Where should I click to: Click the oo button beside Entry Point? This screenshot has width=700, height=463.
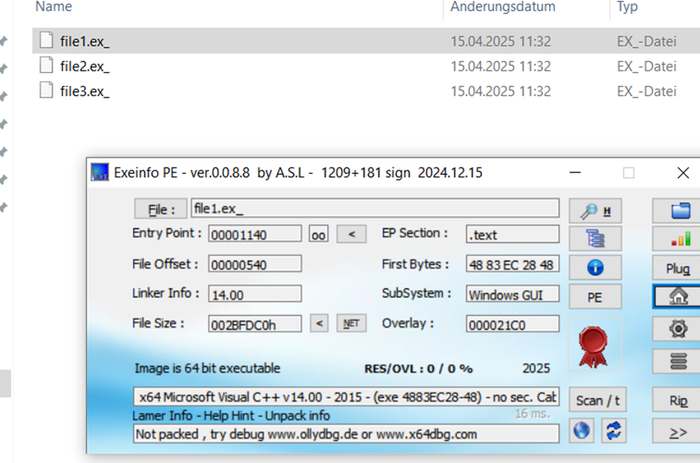tap(318, 234)
